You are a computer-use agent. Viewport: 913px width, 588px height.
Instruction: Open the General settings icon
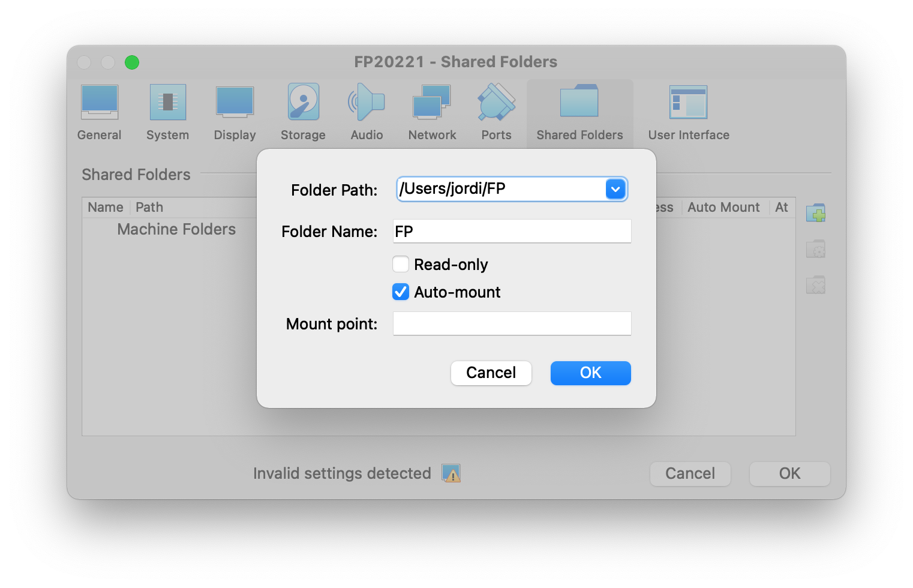click(100, 103)
